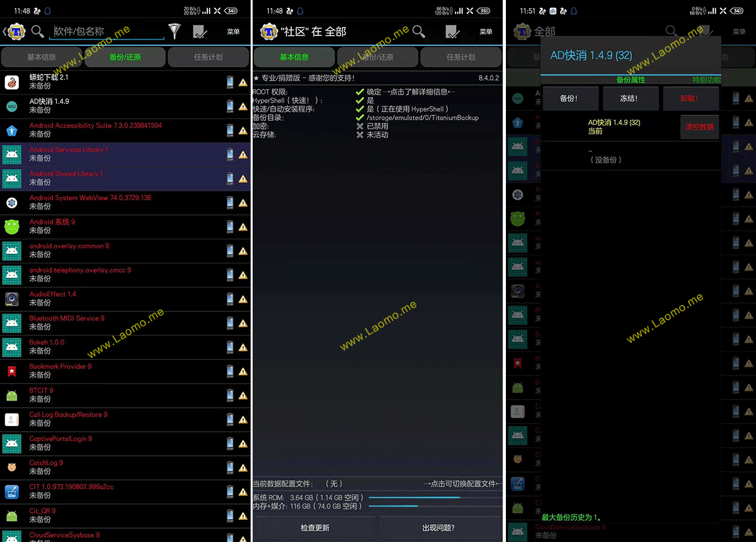Image resolution: width=756 pixels, height=542 pixels.
Task: Tap the Android Accessibility Suite app icon
Action: coord(11,130)
